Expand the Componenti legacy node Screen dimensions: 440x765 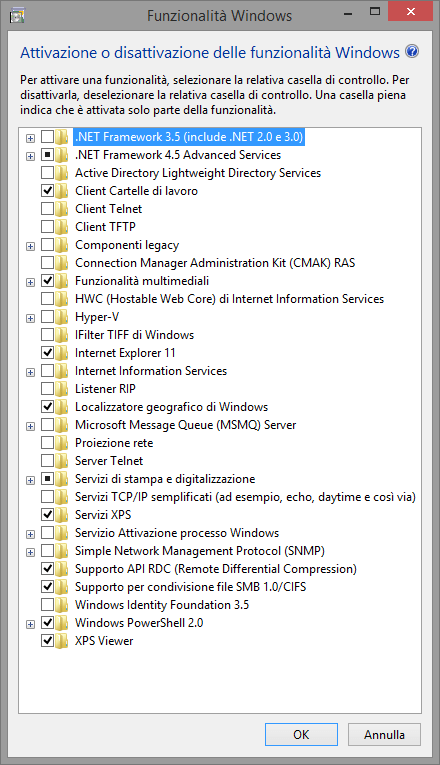[x=30, y=246]
